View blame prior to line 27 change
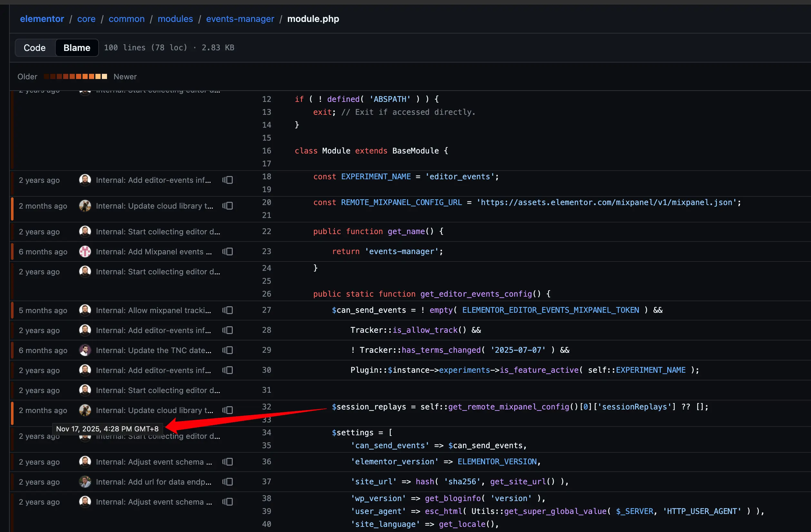The image size is (811, 532). tap(228, 310)
